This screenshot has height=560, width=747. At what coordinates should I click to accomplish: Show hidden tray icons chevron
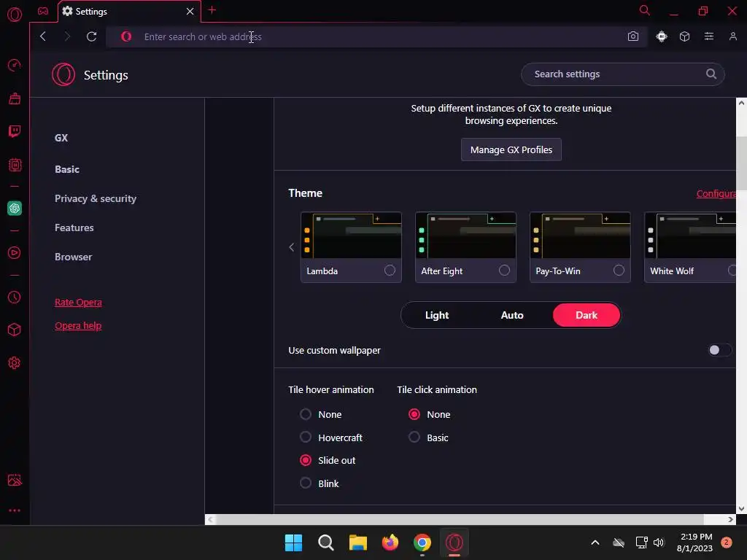(595, 542)
